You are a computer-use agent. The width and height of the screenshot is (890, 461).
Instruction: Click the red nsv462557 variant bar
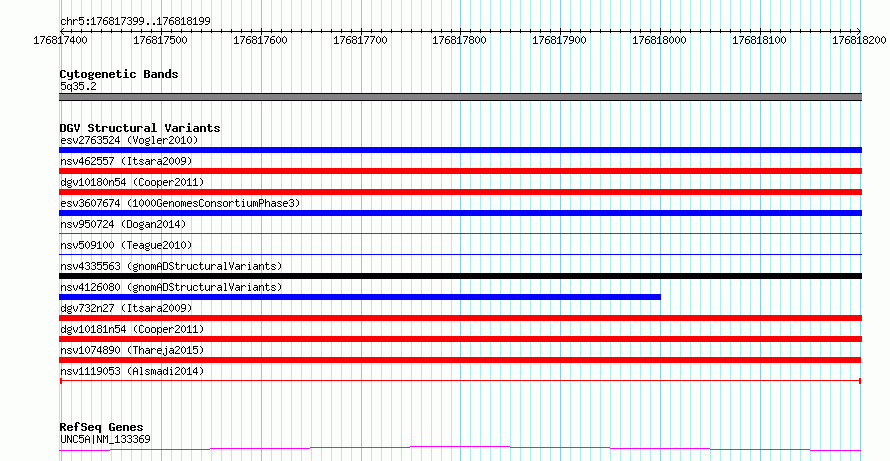pos(460,171)
